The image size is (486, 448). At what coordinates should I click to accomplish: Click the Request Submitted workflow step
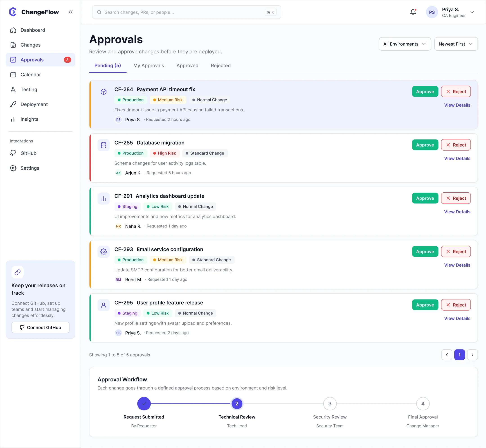pos(144,404)
